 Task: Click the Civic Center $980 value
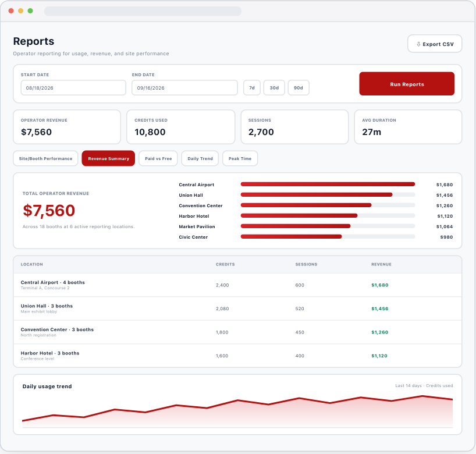(446, 237)
